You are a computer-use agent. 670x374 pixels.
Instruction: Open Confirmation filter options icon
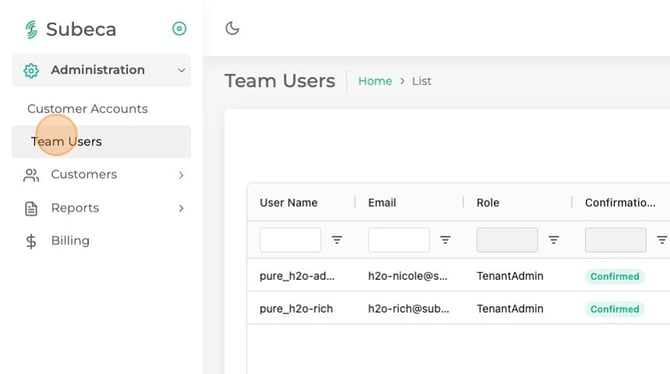pyautogui.click(x=662, y=240)
